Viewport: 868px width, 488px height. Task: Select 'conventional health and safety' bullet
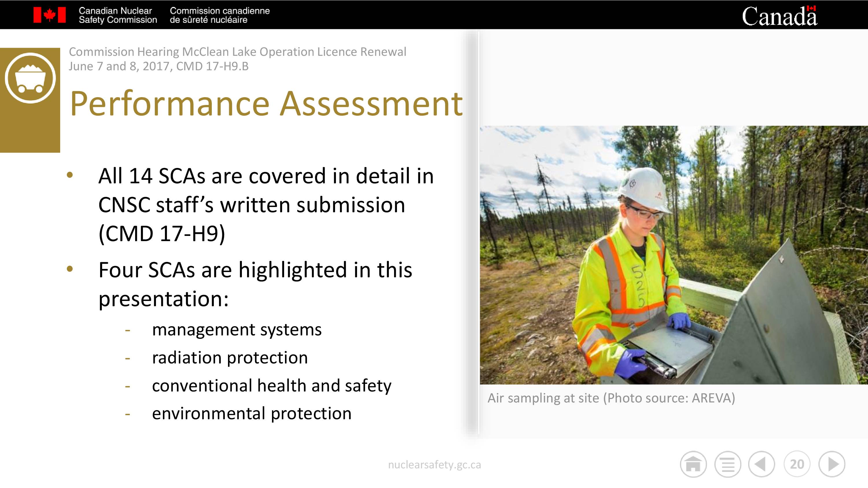pos(272,385)
